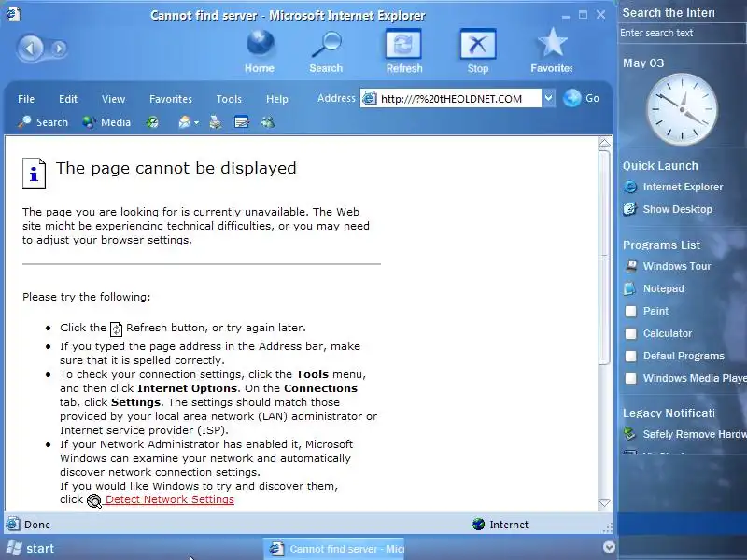Open Paint from Programs List
The image size is (747, 560).
[646, 311]
